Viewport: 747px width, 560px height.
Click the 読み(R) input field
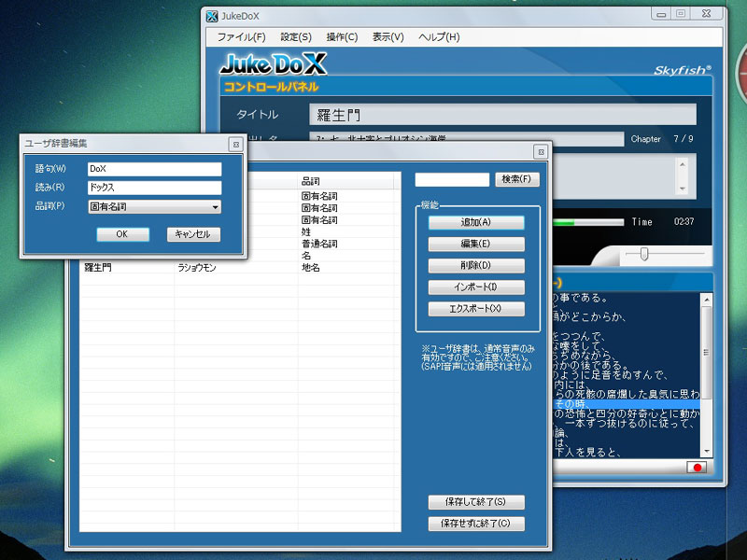[155, 188]
